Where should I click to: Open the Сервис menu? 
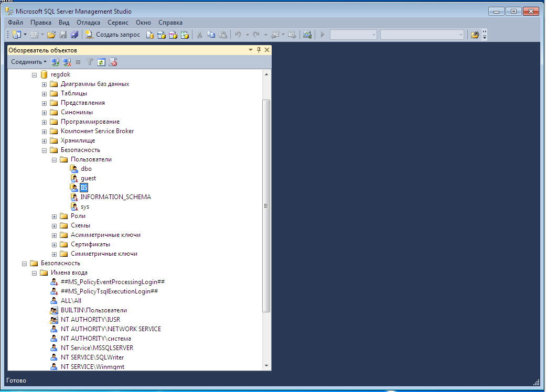(x=118, y=23)
